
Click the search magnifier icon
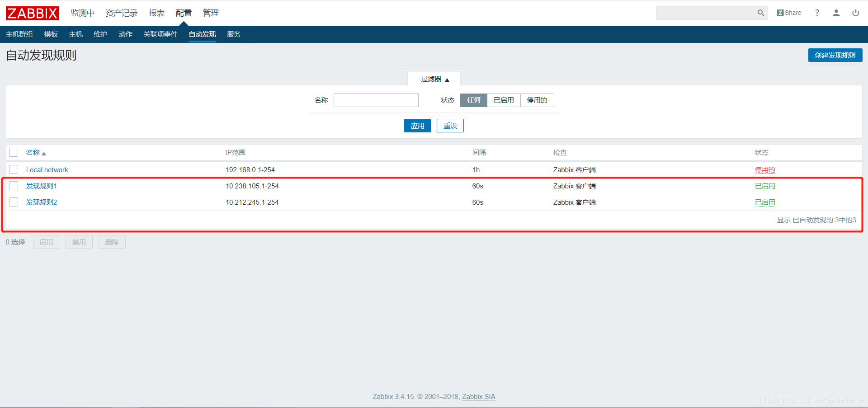761,13
